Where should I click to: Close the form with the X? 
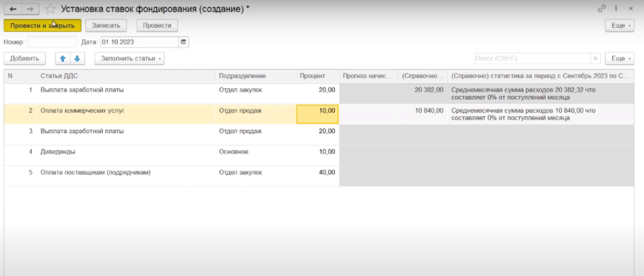pyautogui.click(x=630, y=8)
